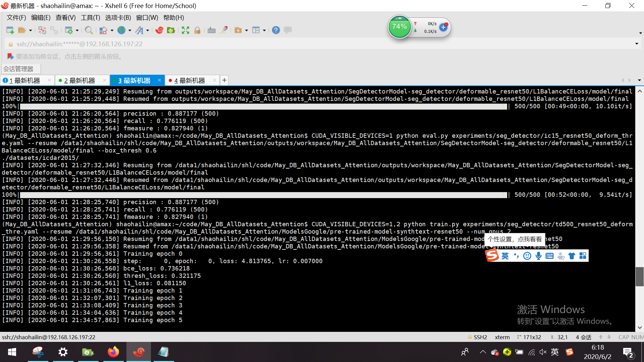Select the Find text magnifier tool
Image resolution: width=644 pixels, height=362 pixels.
(89, 30)
